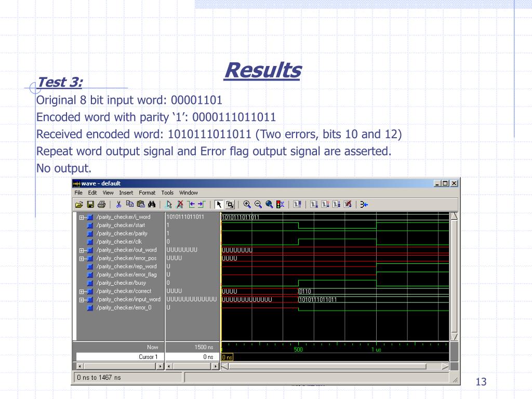Maximize the wave - default window

tap(445, 183)
